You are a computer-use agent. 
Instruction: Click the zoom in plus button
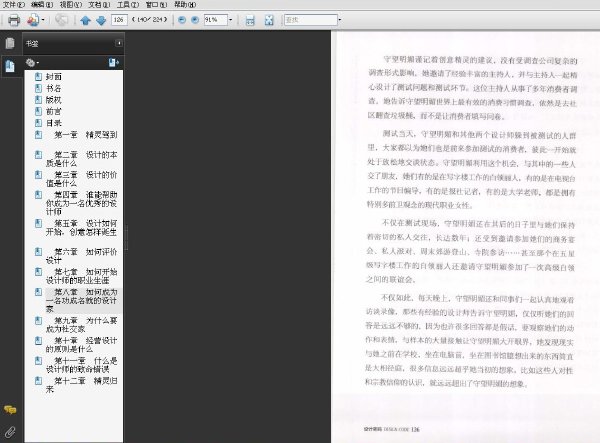(195, 20)
